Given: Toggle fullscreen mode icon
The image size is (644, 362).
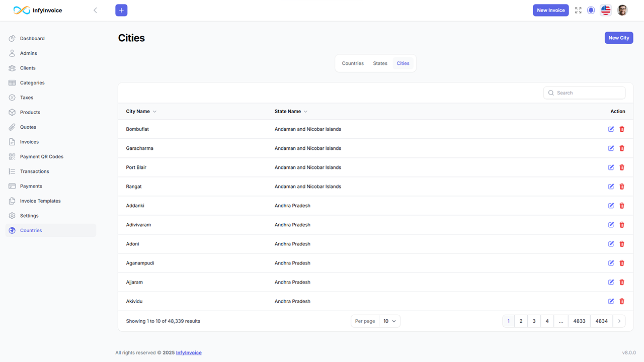Looking at the screenshot, I should click(x=578, y=10).
